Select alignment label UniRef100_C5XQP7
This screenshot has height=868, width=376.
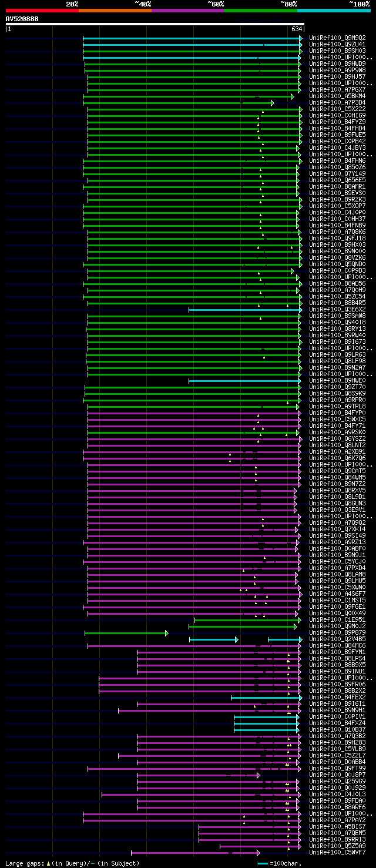(x=337, y=206)
